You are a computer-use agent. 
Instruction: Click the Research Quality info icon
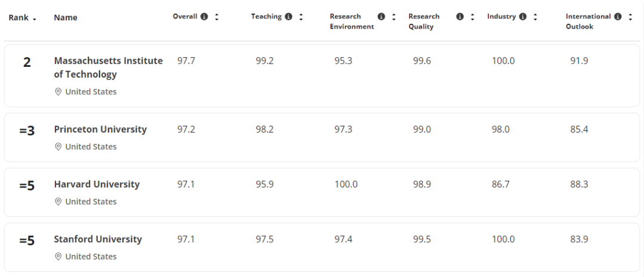[x=460, y=17]
